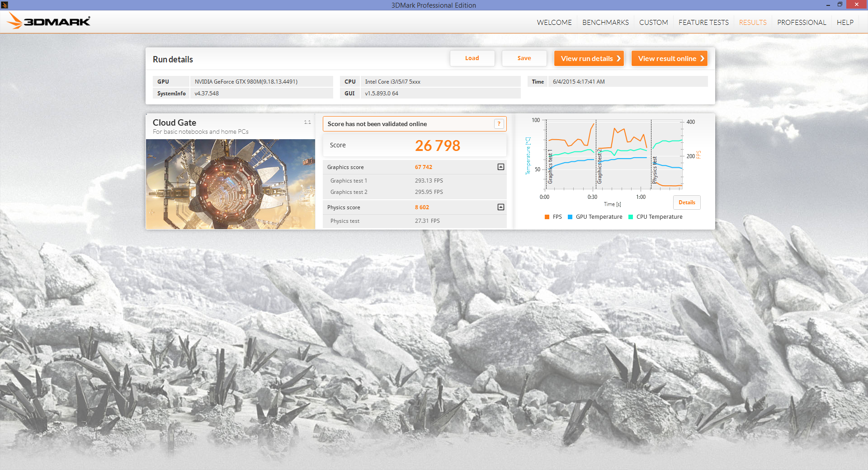The height and width of the screenshot is (470, 868).
Task: Collapse the Physics score section
Action: click(501, 207)
